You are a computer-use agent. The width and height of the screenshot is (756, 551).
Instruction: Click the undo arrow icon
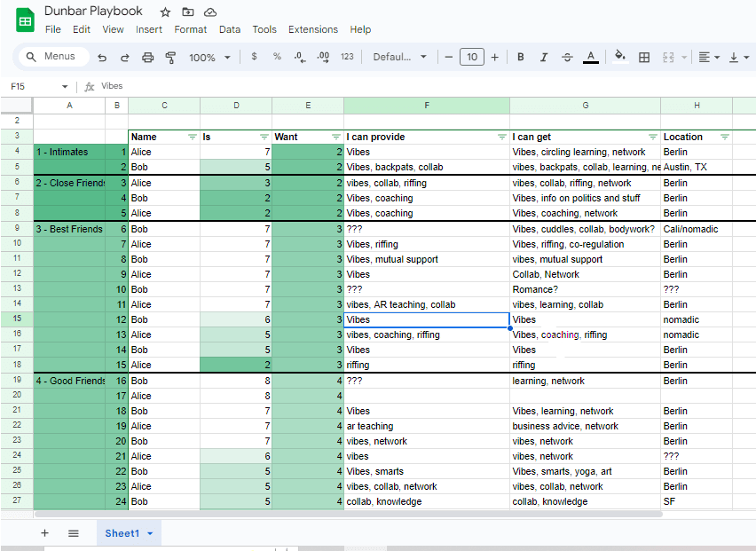102,58
